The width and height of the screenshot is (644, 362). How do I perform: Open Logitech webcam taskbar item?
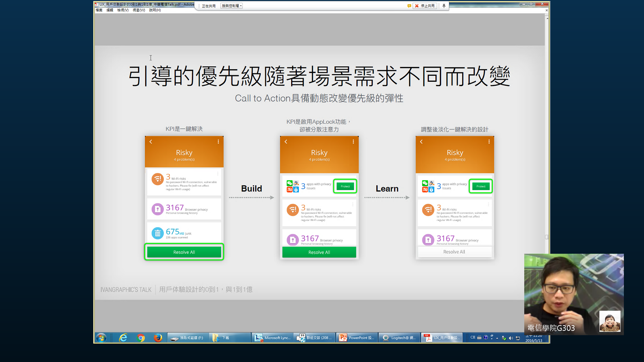click(399, 338)
